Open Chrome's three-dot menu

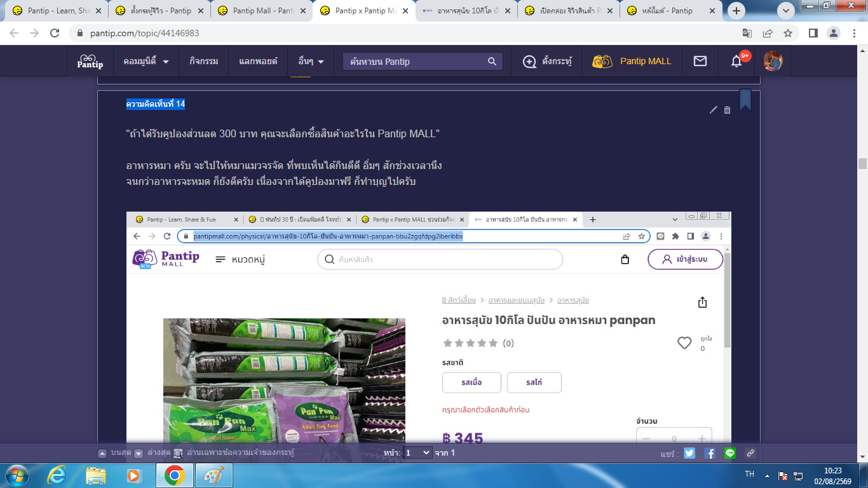(853, 33)
